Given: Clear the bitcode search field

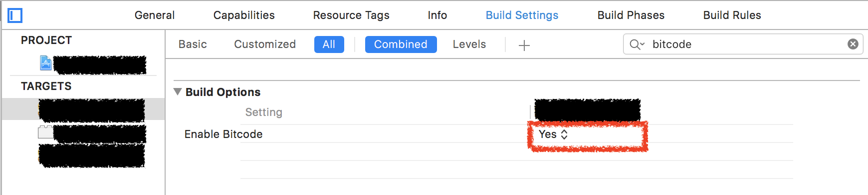Looking at the screenshot, I should pos(853,44).
